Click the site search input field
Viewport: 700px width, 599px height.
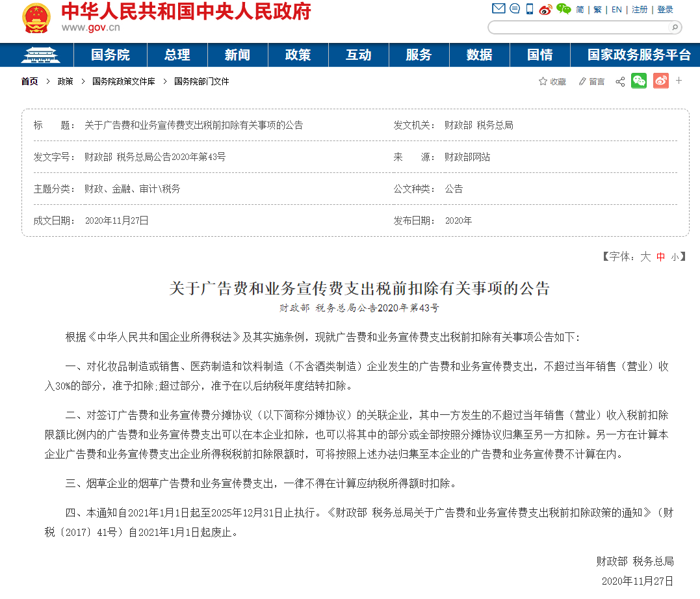(580, 28)
